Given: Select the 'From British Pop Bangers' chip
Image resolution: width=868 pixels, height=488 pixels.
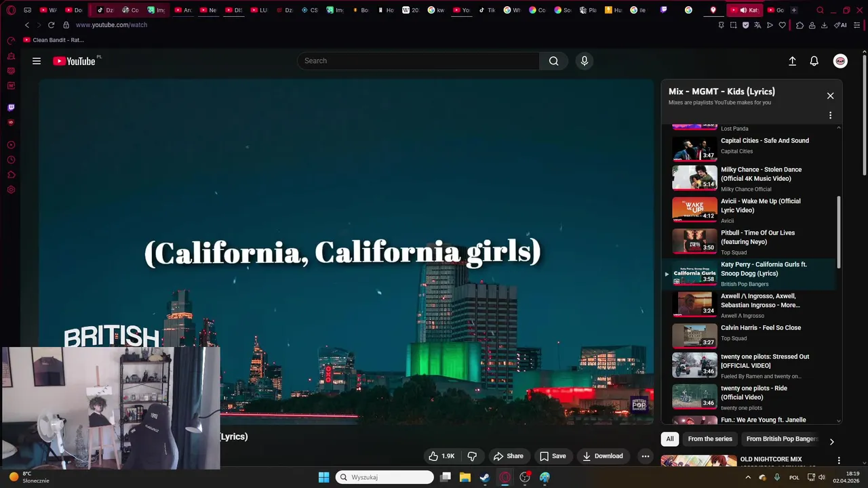Looking at the screenshot, I should (782, 439).
